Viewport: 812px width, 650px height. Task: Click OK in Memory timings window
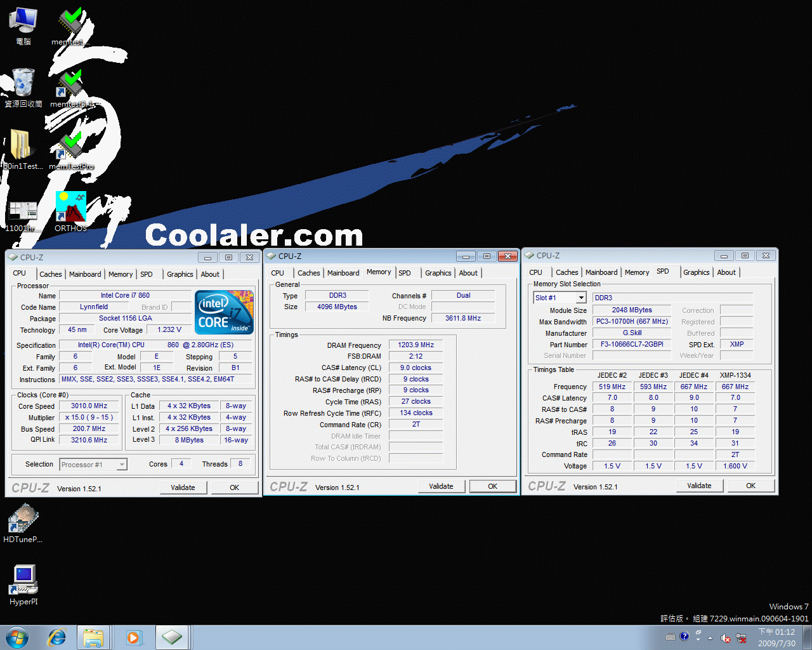pos(493,486)
